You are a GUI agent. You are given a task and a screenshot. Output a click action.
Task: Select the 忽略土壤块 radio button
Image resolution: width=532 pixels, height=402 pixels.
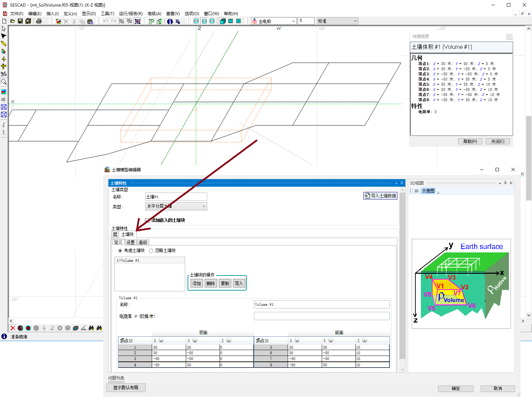coord(151,251)
